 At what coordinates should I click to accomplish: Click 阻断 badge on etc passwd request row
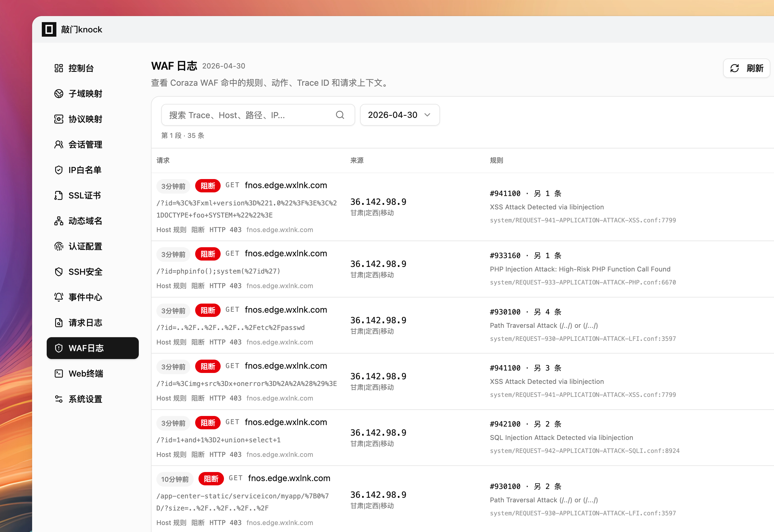[208, 310]
